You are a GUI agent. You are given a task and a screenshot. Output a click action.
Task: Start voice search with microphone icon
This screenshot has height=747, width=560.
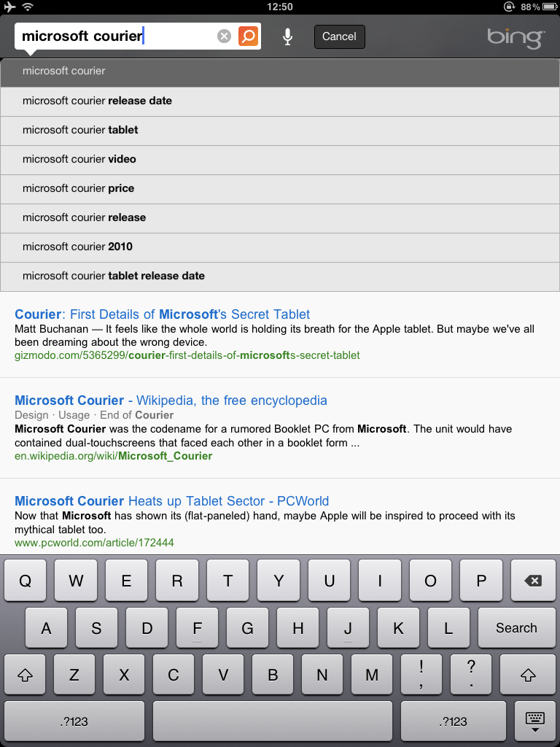pyautogui.click(x=287, y=36)
